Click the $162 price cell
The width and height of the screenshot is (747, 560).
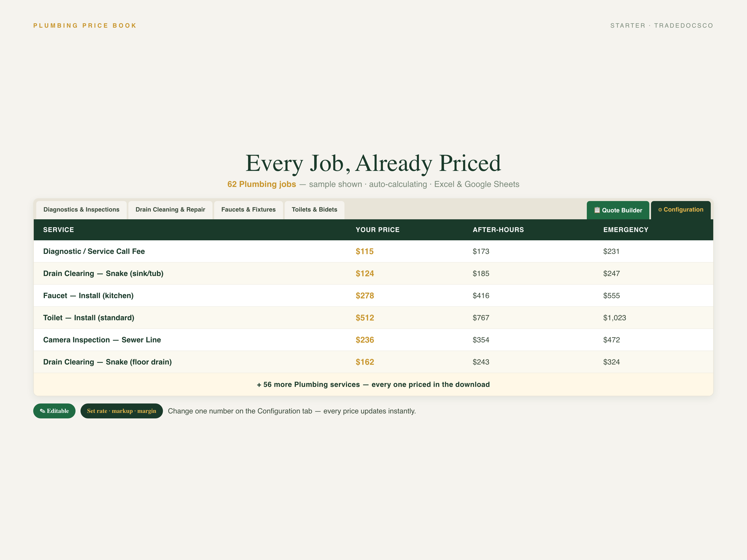coord(365,362)
